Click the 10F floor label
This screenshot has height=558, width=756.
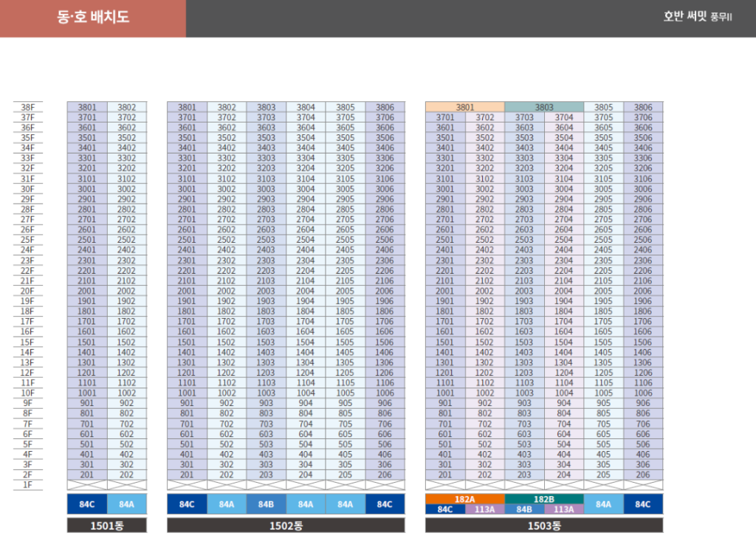pyautogui.click(x=28, y=393)
